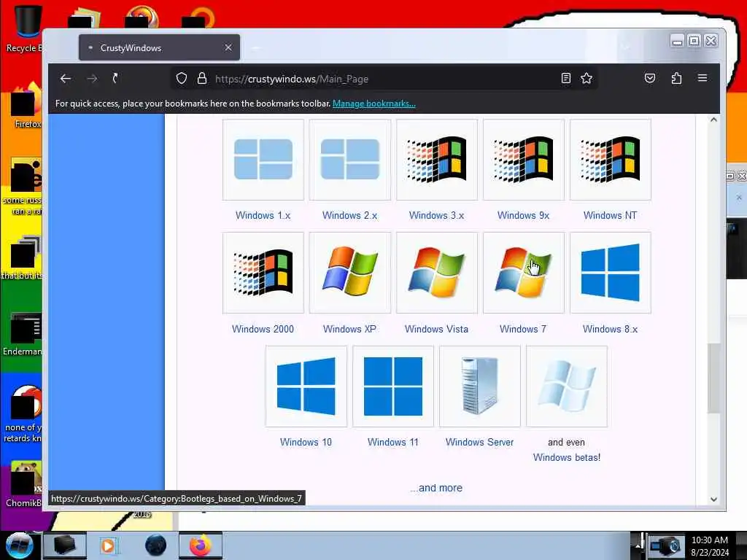This screenshot has height=560, width=747.
Task: Click the dark globe taskbar icon
Action: (x=156, y=545)
